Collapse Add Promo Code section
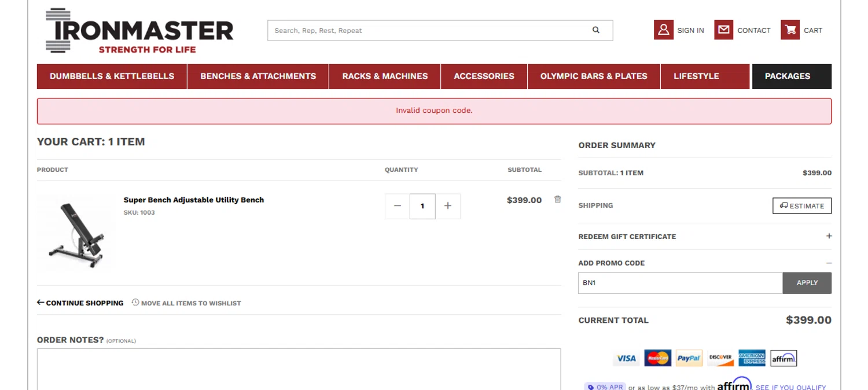 [x=829, y=263]
